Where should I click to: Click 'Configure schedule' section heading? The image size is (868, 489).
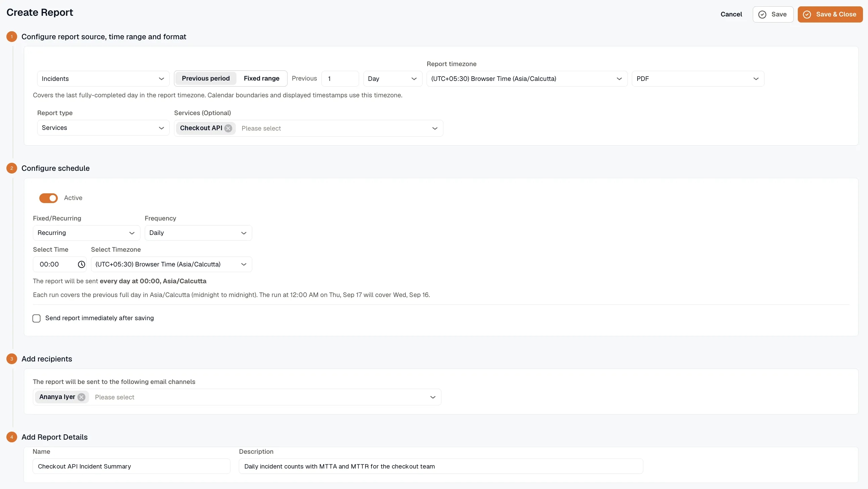click(56, 168)
